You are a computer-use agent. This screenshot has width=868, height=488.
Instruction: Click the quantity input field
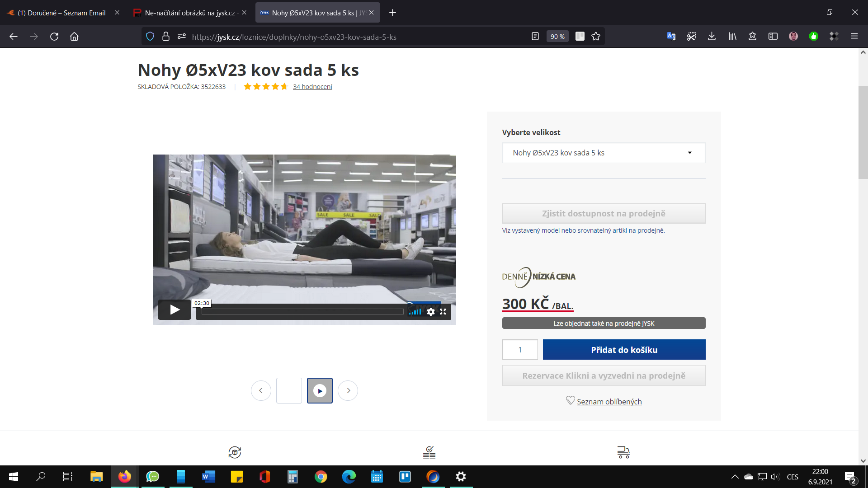[520, 350]
